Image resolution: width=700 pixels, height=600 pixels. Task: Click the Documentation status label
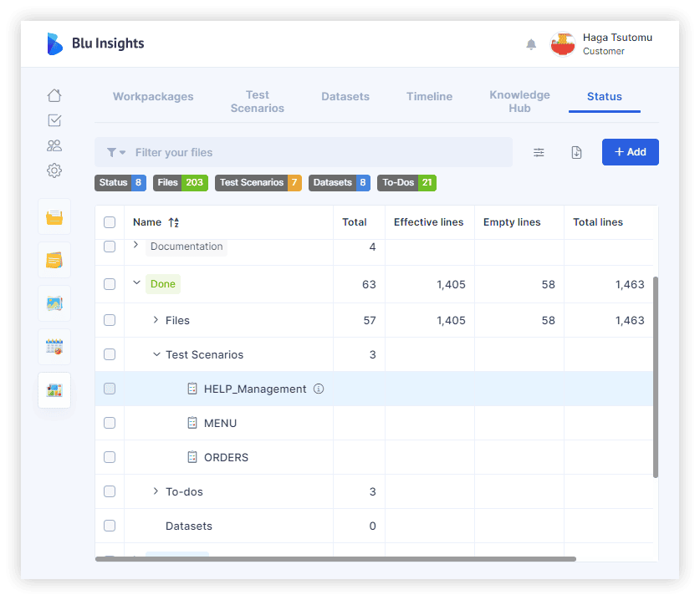click(186, 247)
